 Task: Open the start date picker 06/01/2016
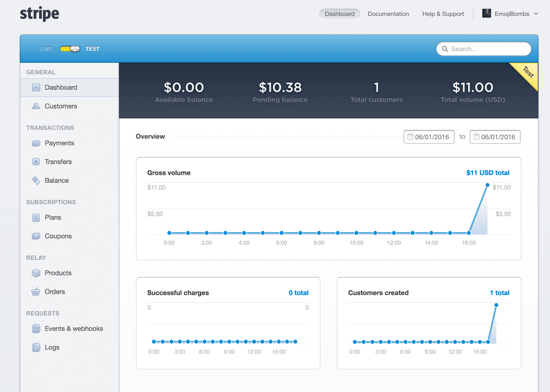tap(429, 137)
